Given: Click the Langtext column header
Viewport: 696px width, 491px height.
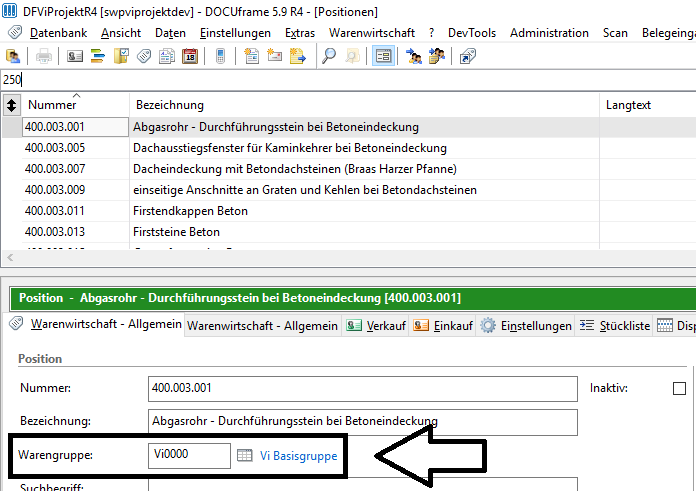Looking at the screenshot, I should [x=628, y=105].
